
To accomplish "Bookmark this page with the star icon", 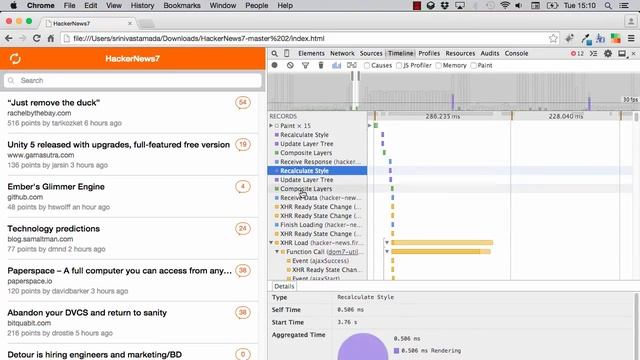I will pos(553,38).
